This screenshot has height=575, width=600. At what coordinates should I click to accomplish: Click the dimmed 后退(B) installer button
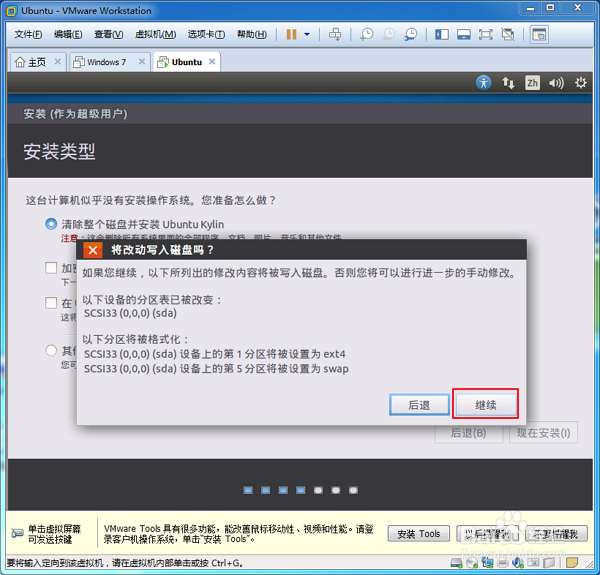click(x=468, y=433)
